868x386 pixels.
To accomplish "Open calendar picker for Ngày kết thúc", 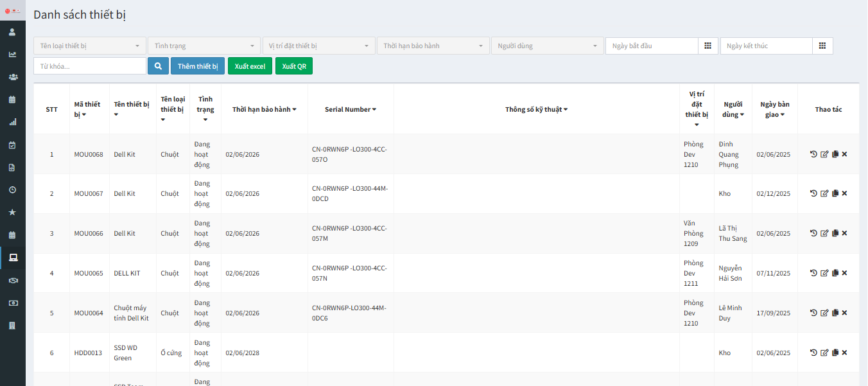I will 822,46.
